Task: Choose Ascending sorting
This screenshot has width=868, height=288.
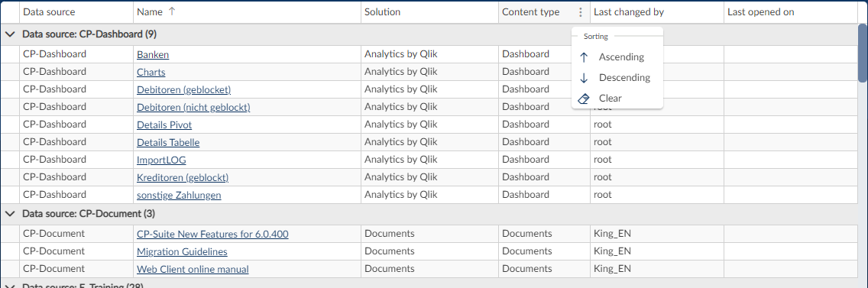Action: (x=617, y=57)
